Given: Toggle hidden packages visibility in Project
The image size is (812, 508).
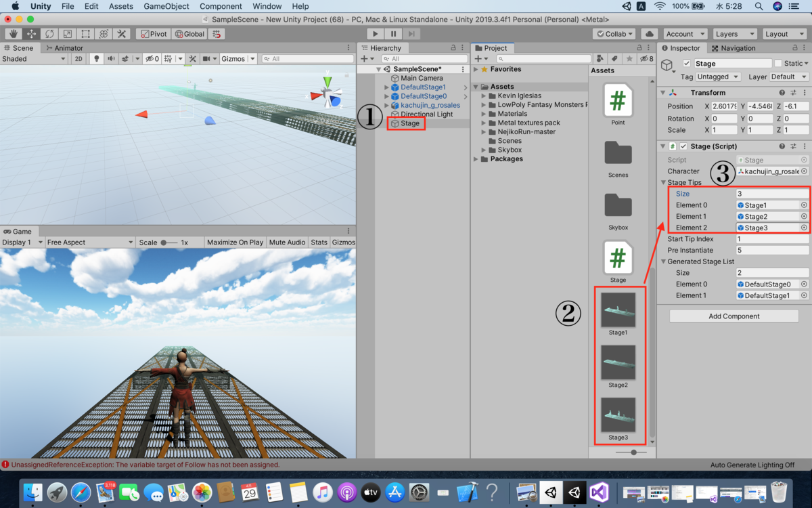Looking at the screenshot, I should [646, 59].
